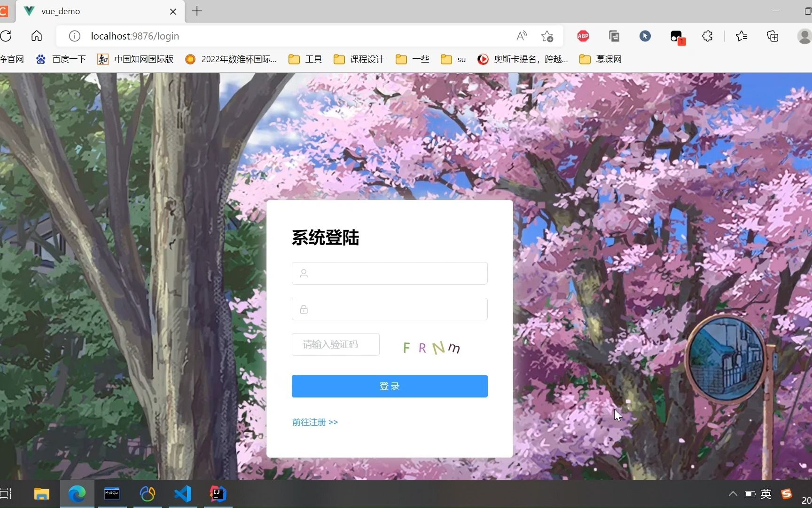Open the Collections icon
The height and width of the screenshot is (508, 812).
tap(773, 36)
